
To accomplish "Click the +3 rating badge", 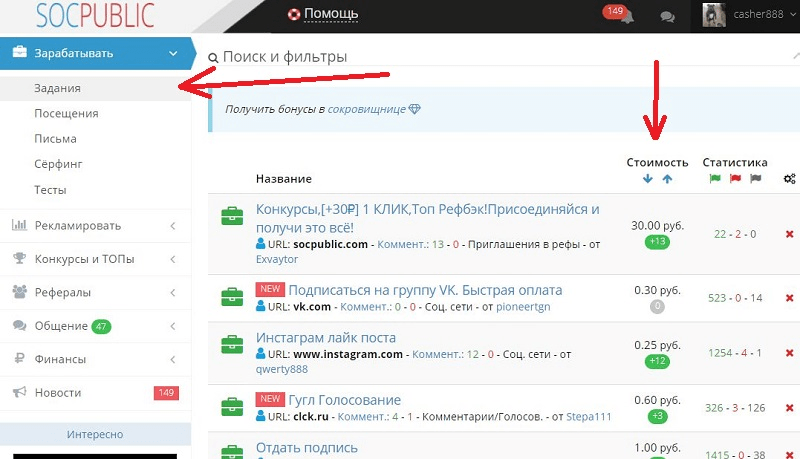I will pos(658,416).
